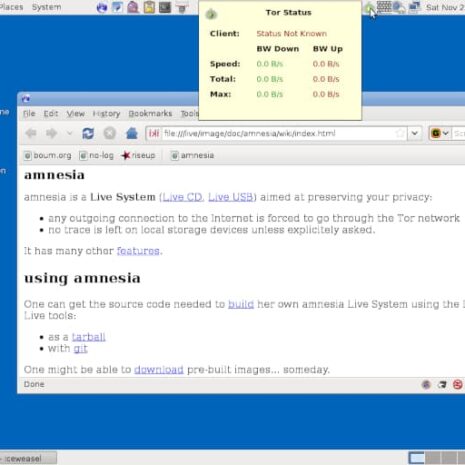Image resolution: width=465 pixels, height=465 pixels.
Task: Click the 'Status Not Known' text
Action: [291, 34]
